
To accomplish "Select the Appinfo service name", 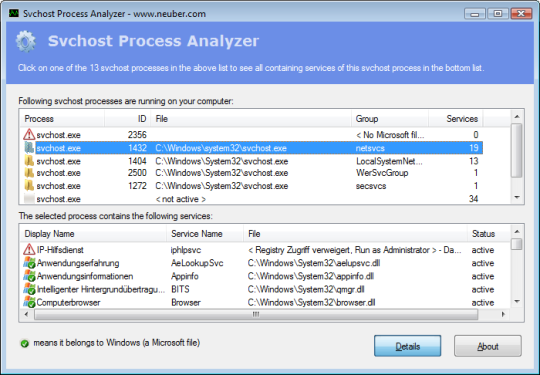I will [x=185, y=276].
